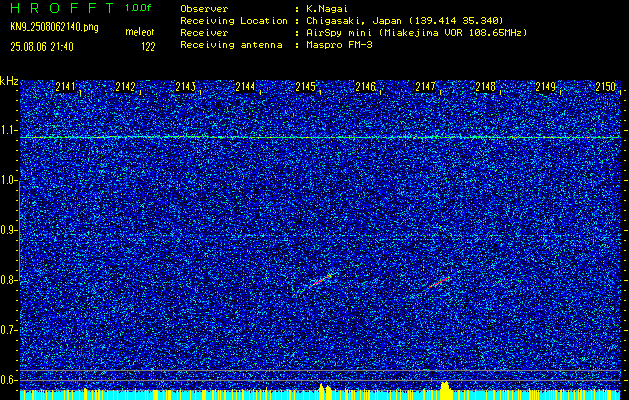Click the 0.9 frequency axis label
The width and height of the screenshot is (629, 400).
coord(8,230)
